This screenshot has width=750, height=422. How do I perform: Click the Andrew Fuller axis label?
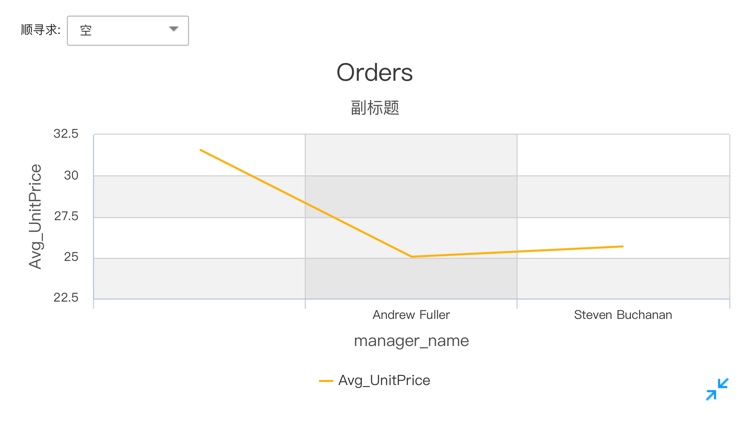[x=411, y=315]
